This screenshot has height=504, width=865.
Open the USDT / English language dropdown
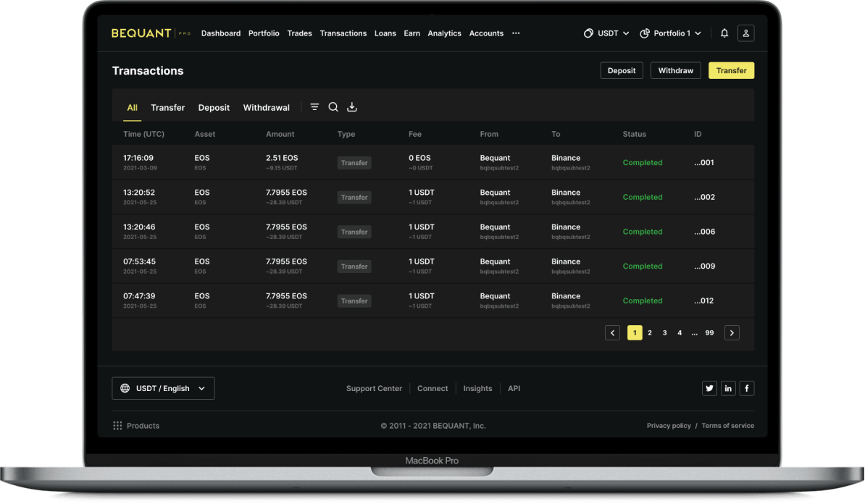pos(163,389)
